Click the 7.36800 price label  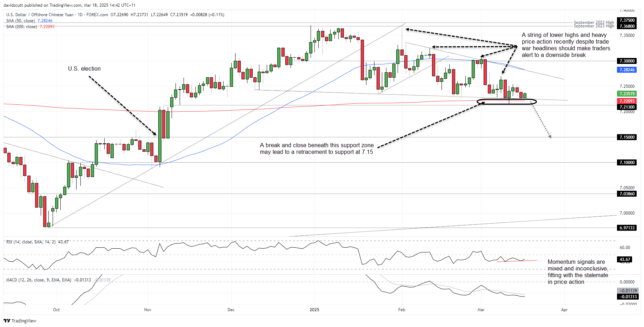[x=627, y=26]
